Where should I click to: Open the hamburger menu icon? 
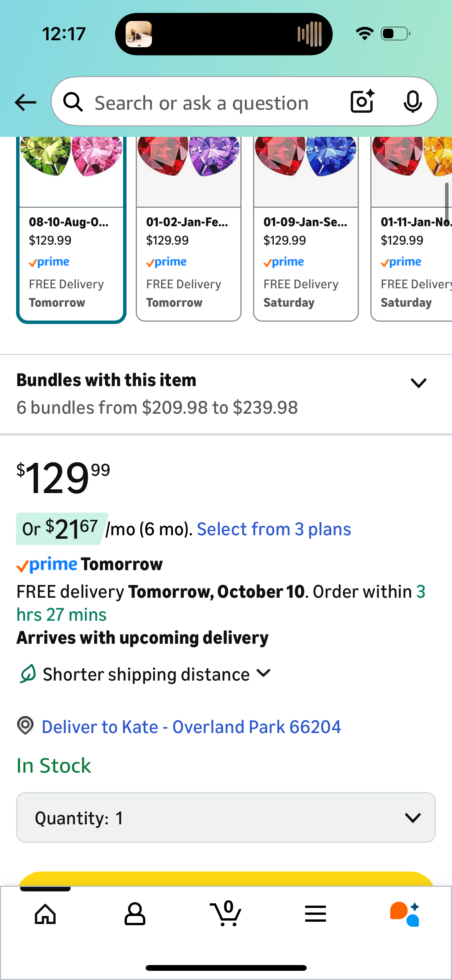click(316, 914)
